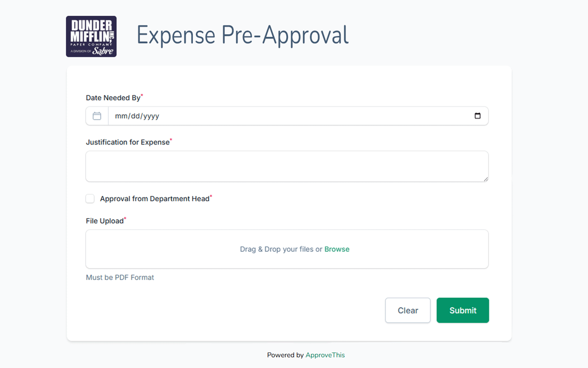Click the Must be PDF Format hint

[x=120, y=278]
